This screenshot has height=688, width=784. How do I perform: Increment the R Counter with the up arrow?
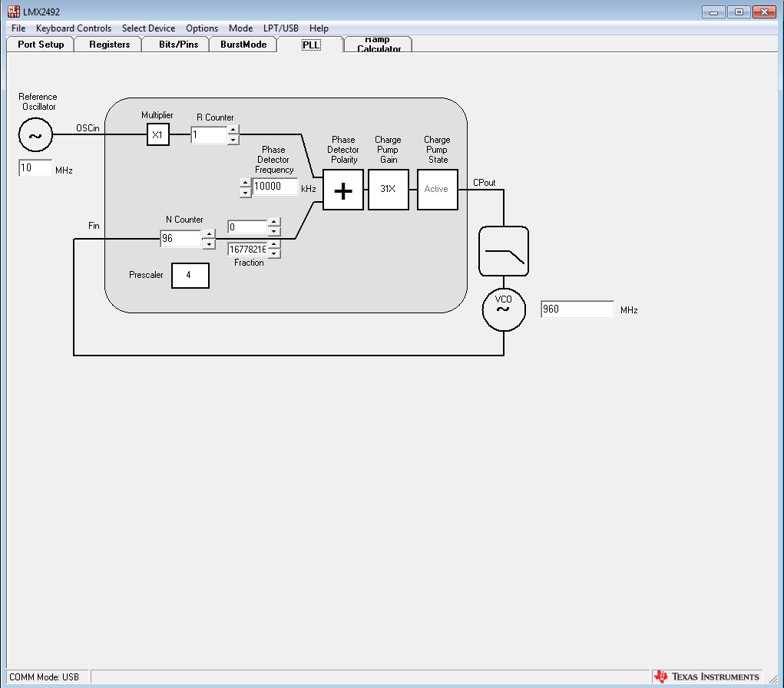tap(233, 130)
